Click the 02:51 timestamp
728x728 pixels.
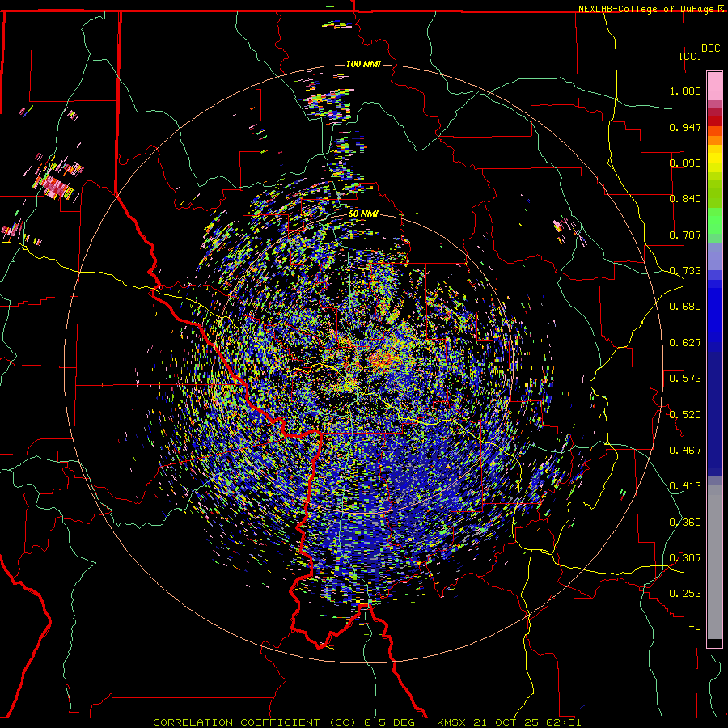(x=564, y=722)
